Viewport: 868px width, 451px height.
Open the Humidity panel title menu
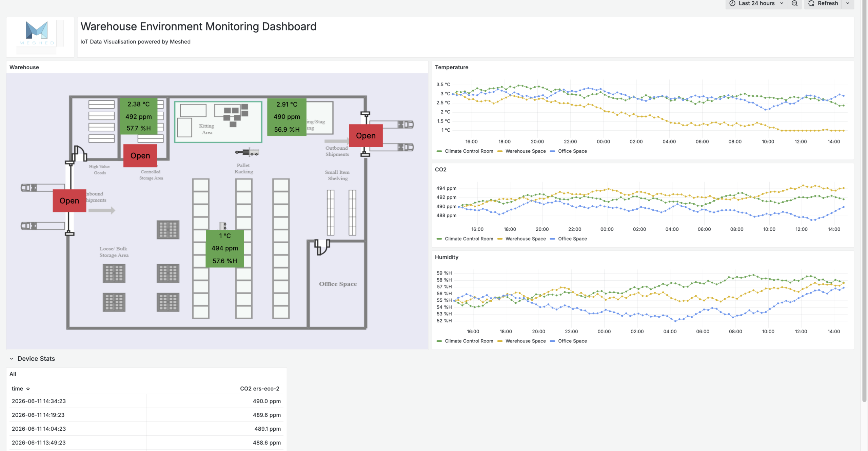click(447, 257)
